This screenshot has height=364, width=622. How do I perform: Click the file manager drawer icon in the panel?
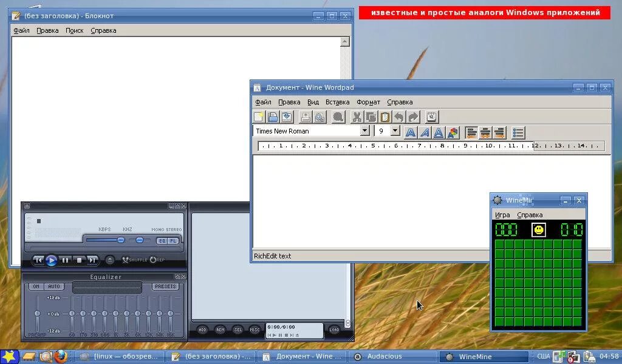tap(29, 357)
